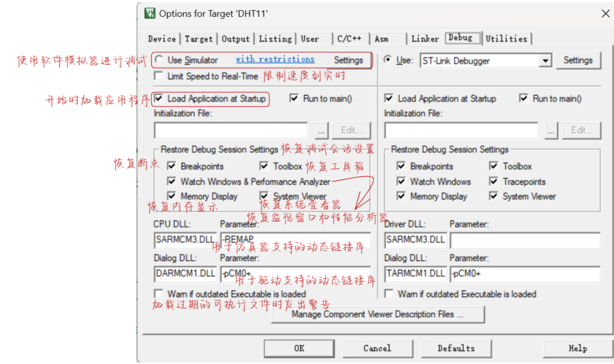614x364 pixels.
Task: Browse for the ST-Link debugger's initialization file
Action: (551, 130)
